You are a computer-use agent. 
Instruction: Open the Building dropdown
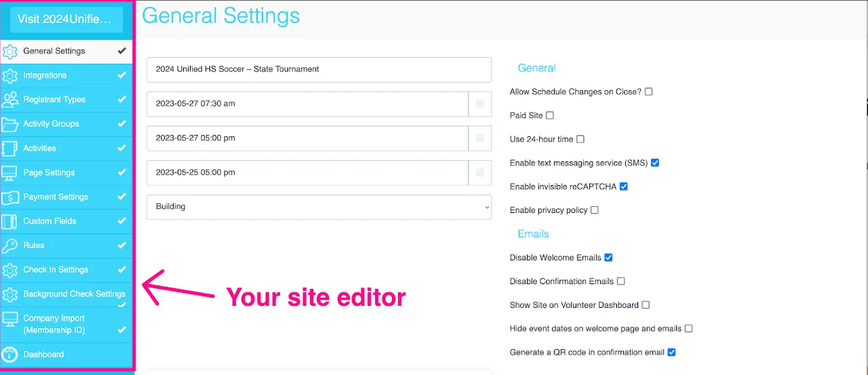[x=319, y=207]
